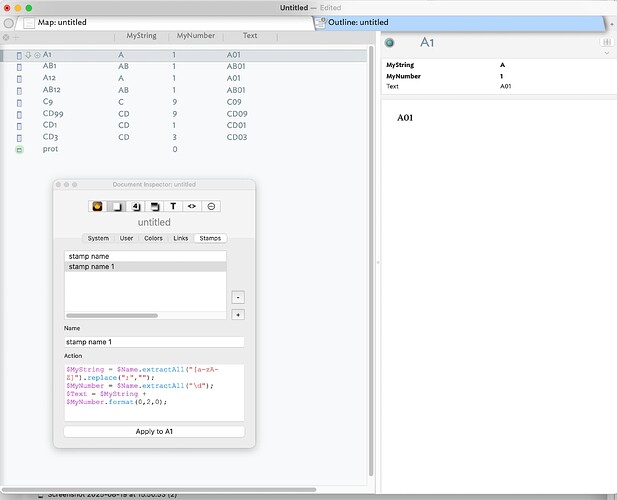Click the note icon beside A12
The width and height of the screenshot is (617, 500).
(19, 79)
